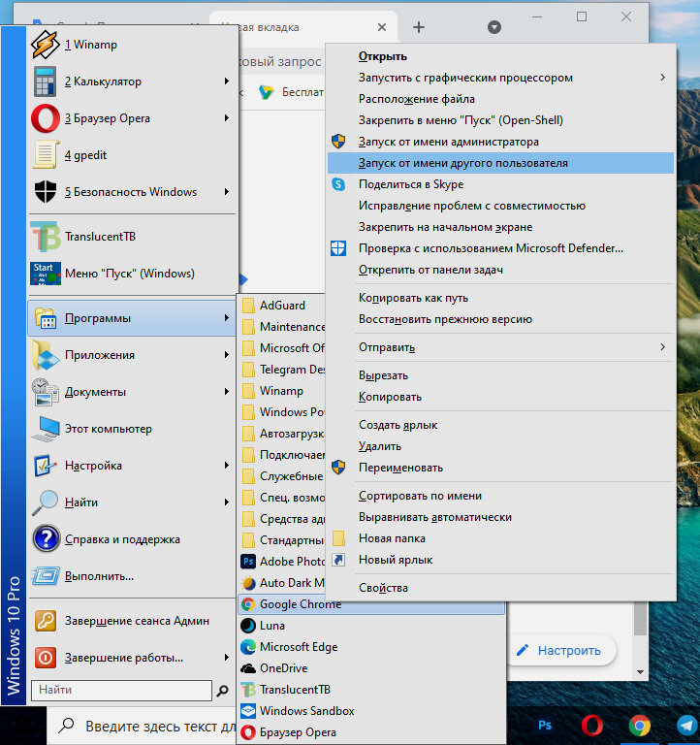The width and height of the screenshot is (700, 745).
Task: Select Расположение файла in context menu
Action: pyautogui.click(x=500, y=99)
